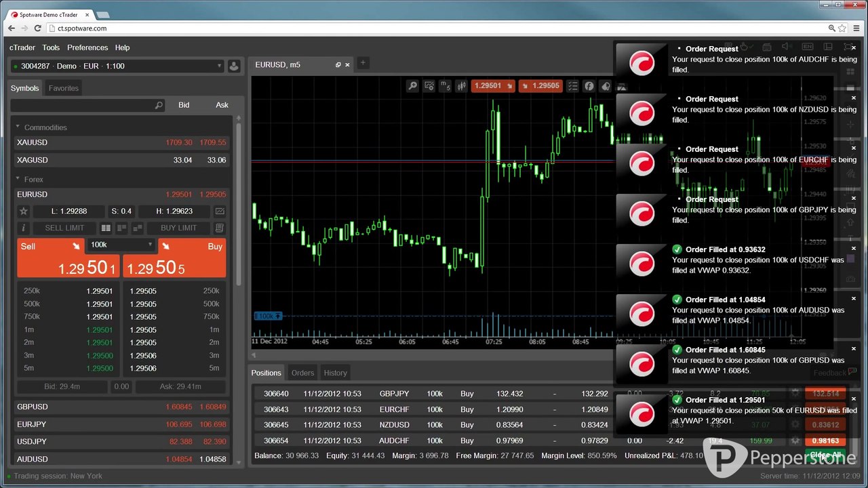Click the chart zoom magnifier icon
Viewport: 868px width, 488px height.
pos(412,86)
